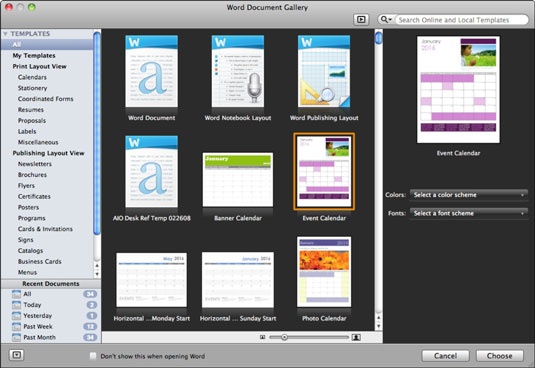This screenshot has height=368, width=535.
Task: Choose the Word Publishing Layout template
Action: click(x=324, y=71)
